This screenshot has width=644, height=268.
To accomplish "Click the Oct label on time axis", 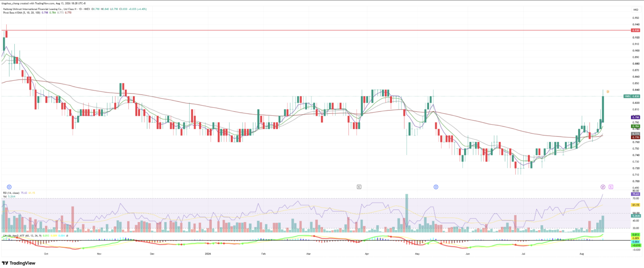I will [x=46, y=254].
